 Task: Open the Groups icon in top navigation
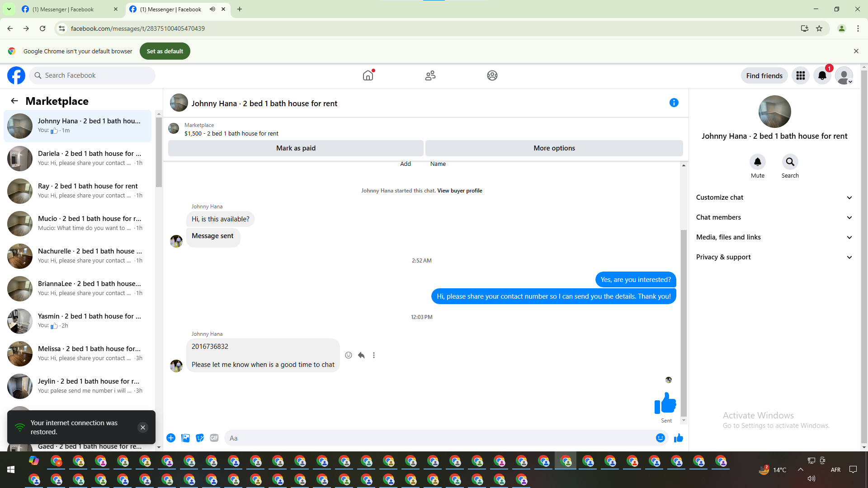pos(492,75)
